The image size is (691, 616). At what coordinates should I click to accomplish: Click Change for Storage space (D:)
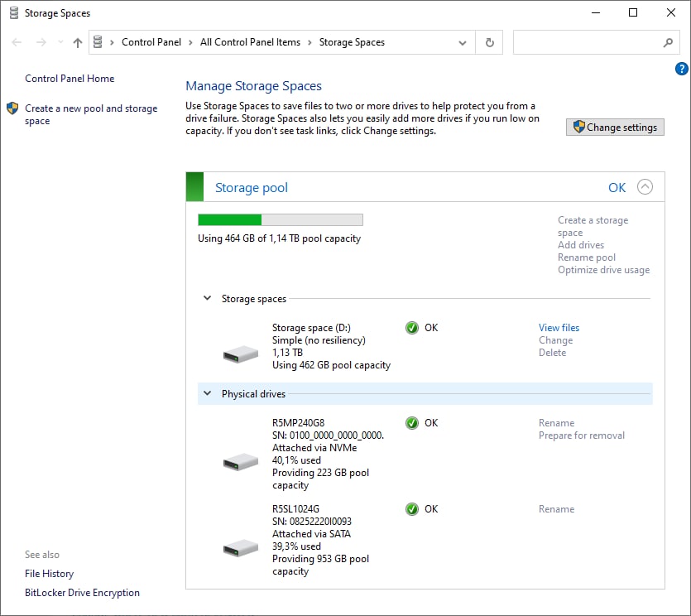(x=556, y=340)
